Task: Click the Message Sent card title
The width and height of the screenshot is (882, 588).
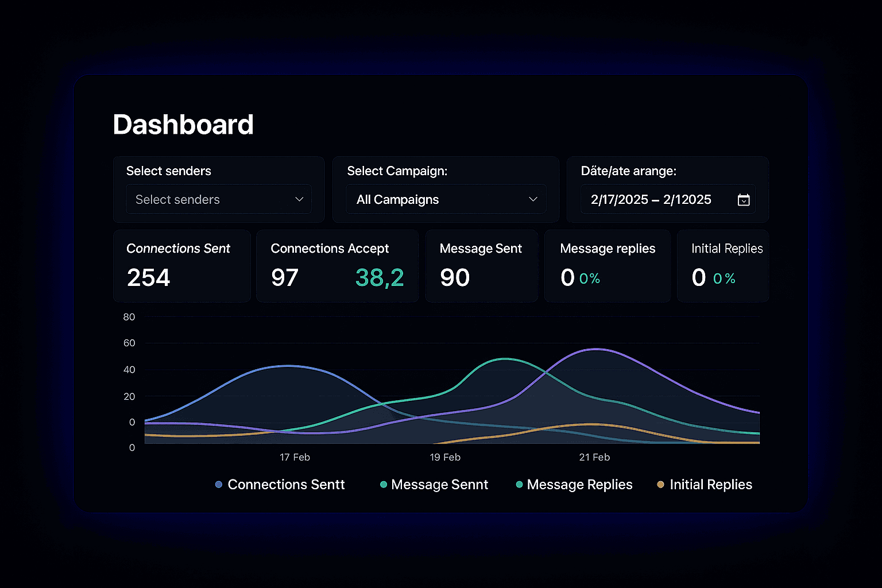Action: [x=481, y=249]
